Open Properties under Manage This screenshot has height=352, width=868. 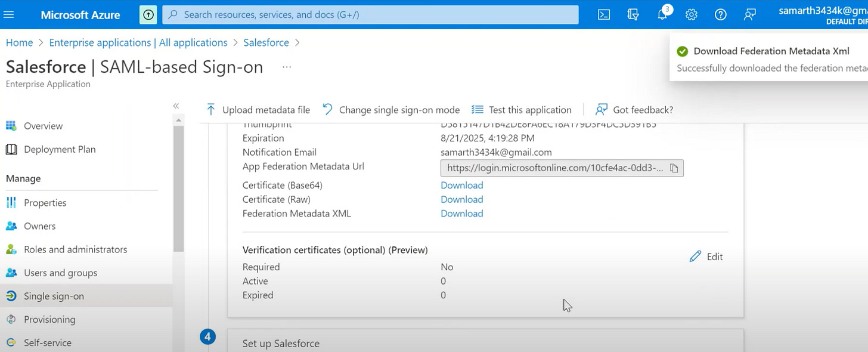click(45, 203)
